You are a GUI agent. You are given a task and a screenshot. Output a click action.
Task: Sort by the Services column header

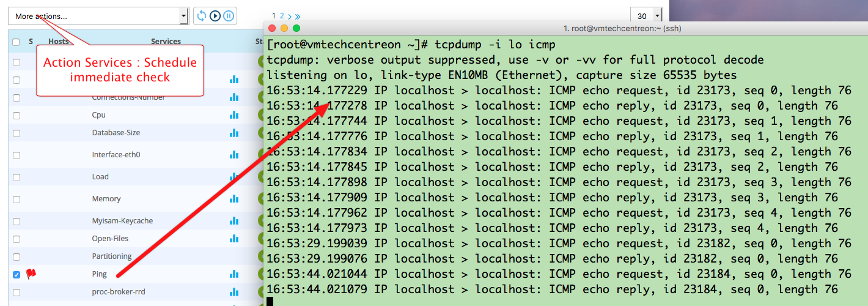(166, 42)
